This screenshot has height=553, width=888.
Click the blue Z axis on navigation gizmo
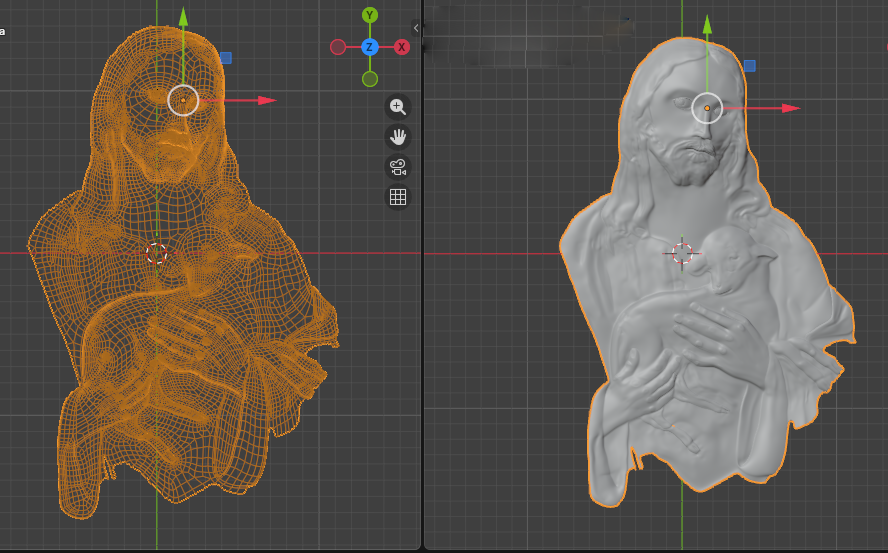[370, 47]
